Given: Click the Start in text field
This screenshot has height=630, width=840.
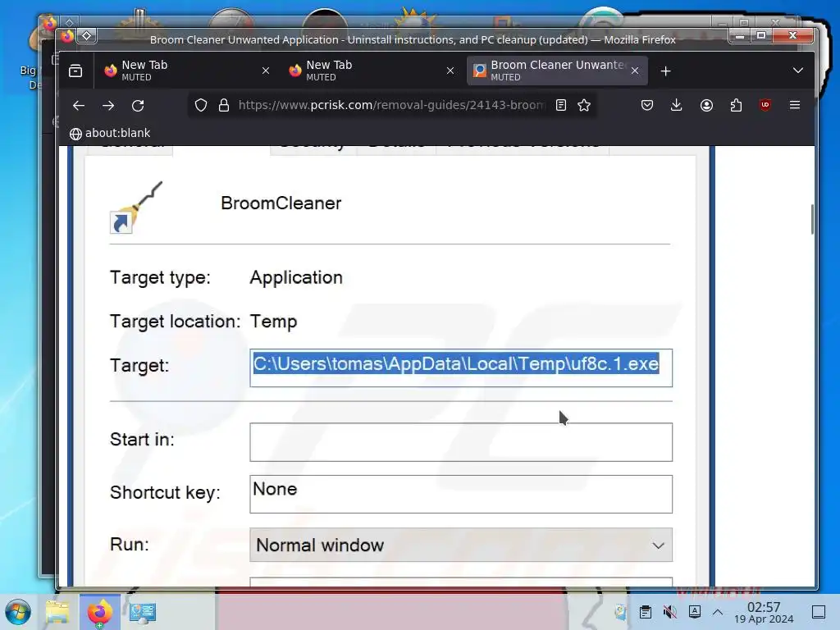Looking at the screenshot, I should 461,442.
